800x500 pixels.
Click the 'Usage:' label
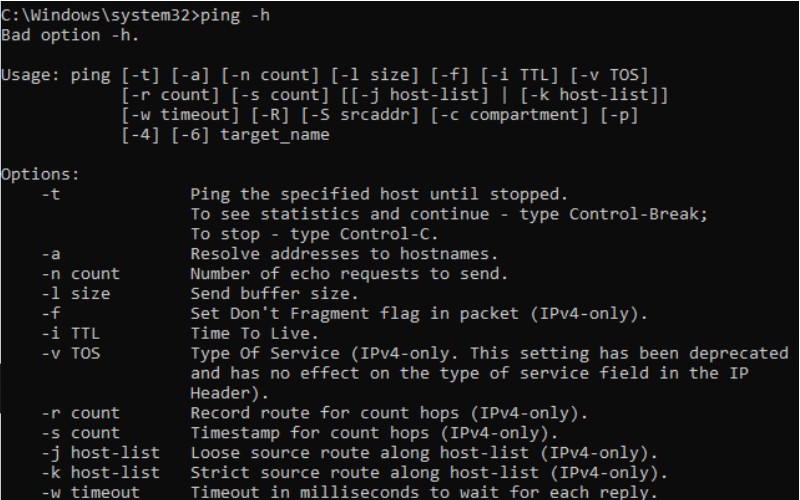pos(30,76)
